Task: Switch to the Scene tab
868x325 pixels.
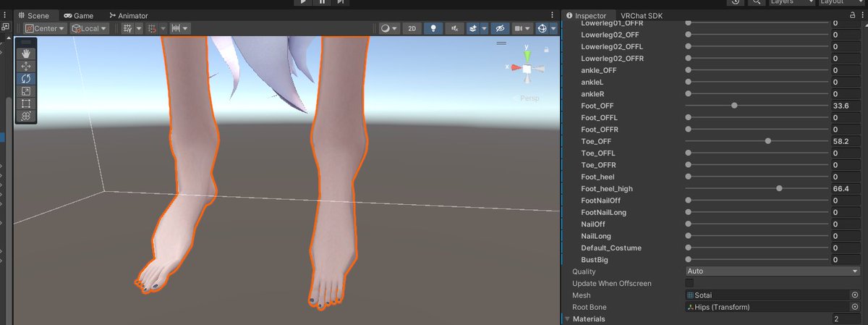Action: tap(36, 15)
